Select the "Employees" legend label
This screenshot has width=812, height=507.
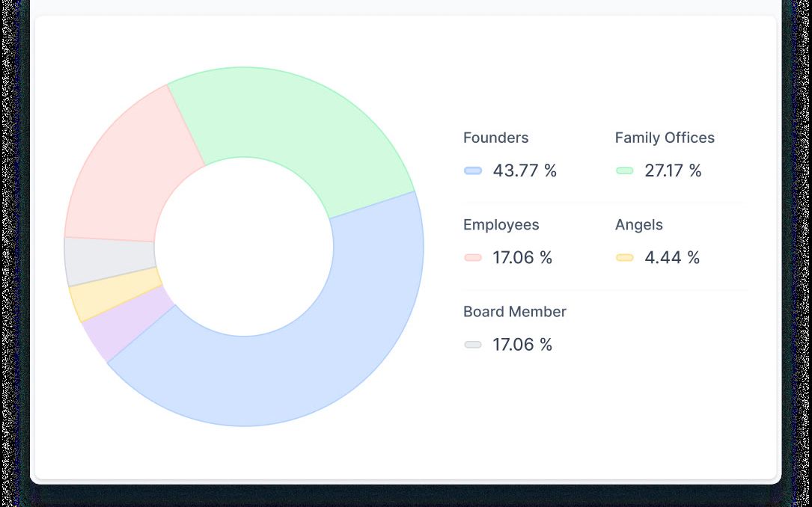[x=501, y=224]
